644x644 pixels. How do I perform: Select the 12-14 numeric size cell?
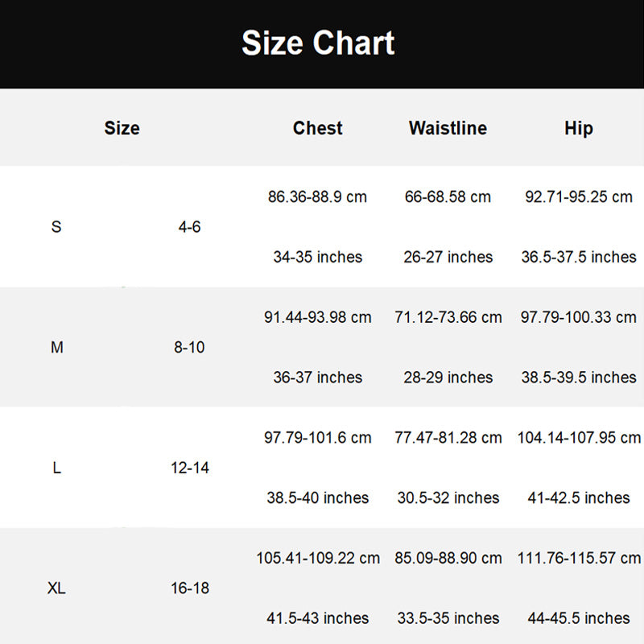point(190,468)
